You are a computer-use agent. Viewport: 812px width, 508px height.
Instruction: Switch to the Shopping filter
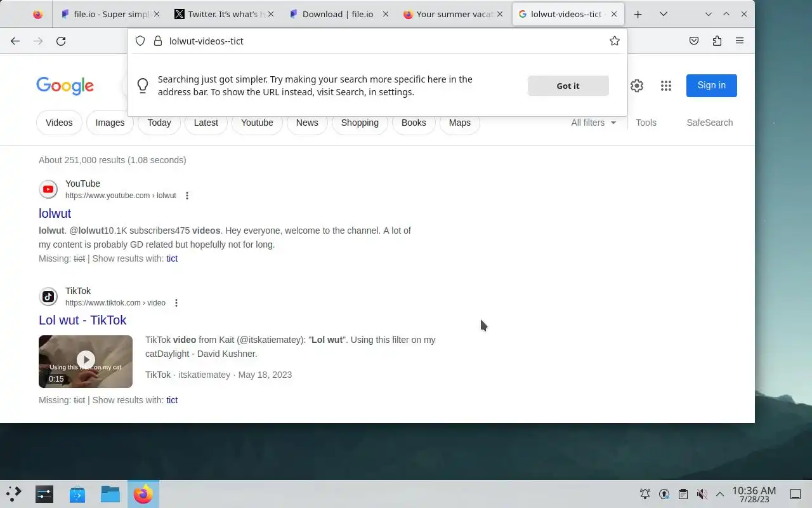(x=360, y=123)
